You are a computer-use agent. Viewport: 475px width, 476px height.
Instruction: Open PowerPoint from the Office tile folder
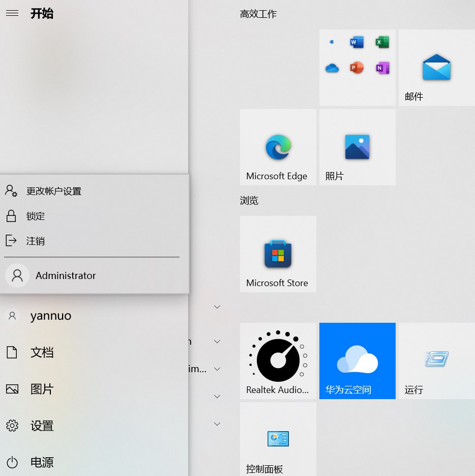[x=357, y=68]
